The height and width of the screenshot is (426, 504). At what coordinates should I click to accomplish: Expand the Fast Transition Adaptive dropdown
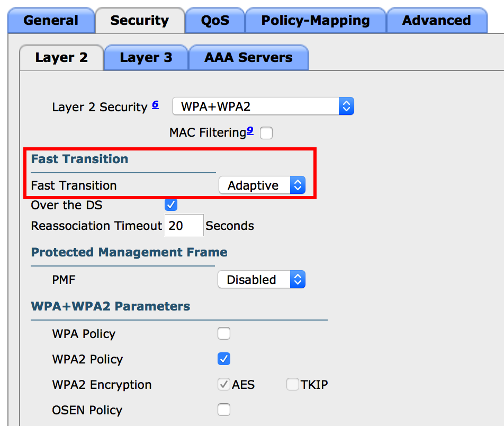point(262,185)
